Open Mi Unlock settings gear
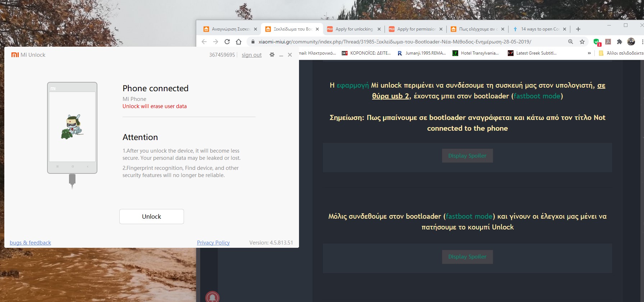The width and height of the screenshot is (644, 302). pos(272,55)
